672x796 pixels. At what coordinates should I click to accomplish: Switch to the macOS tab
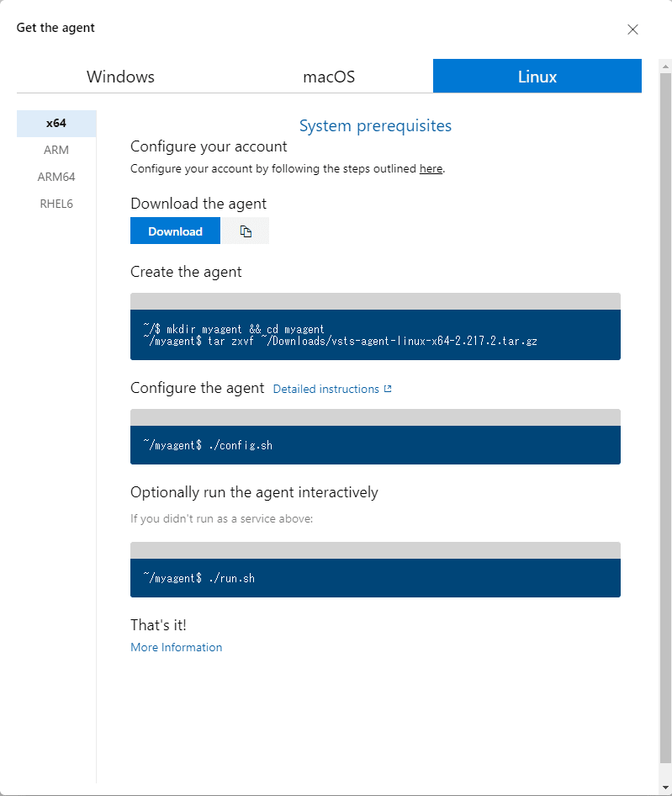(x=329, y=76)
